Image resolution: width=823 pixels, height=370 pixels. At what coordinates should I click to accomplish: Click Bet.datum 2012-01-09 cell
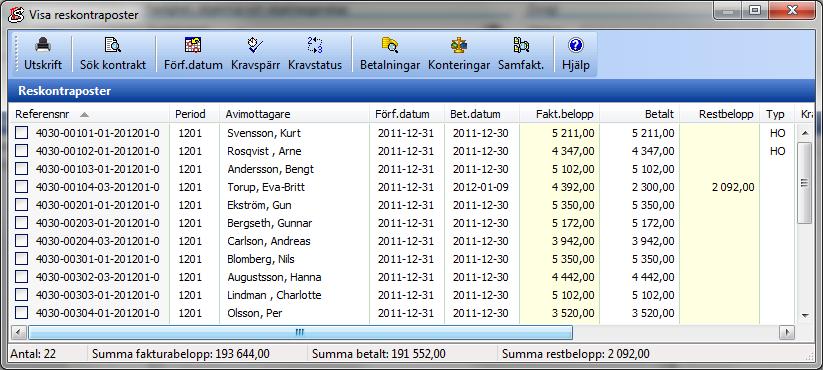tap(481, 187)
